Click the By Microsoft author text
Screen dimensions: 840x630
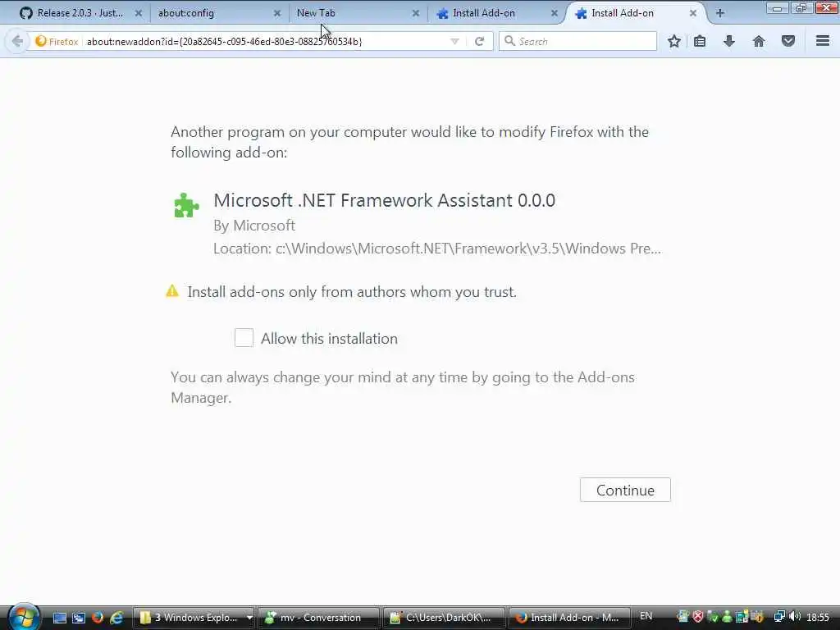[x=254, y=226]
